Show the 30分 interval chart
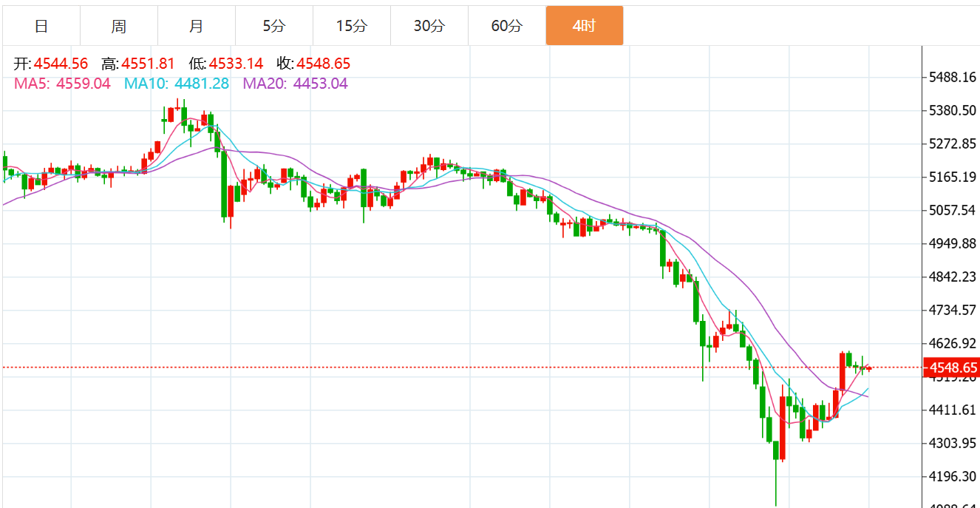The width and height of the screenshot is (980, 508). [x=429, y=26]
